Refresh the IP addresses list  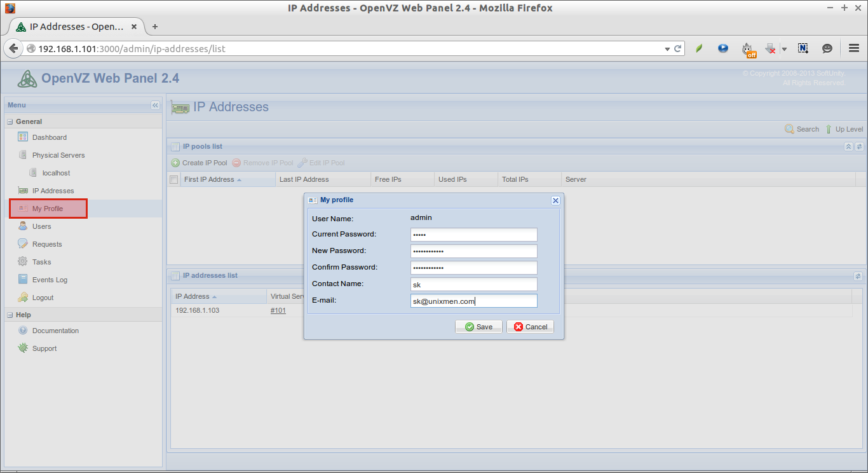858,276
